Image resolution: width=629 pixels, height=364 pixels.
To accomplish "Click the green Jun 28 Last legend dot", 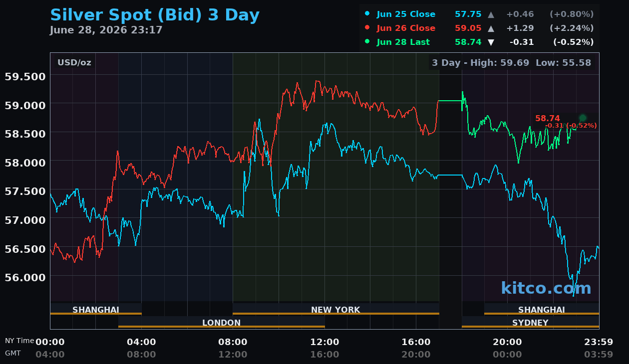I will click(x=367, y=41).
